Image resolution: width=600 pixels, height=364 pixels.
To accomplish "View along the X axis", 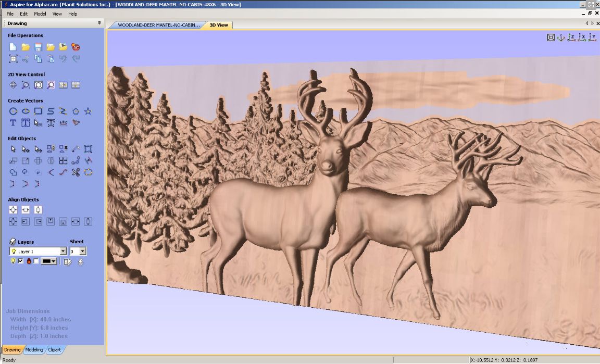I will click(582, 37).
